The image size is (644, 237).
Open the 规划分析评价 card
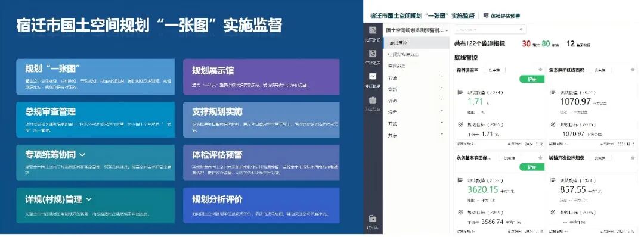click(x=261, y=205)
